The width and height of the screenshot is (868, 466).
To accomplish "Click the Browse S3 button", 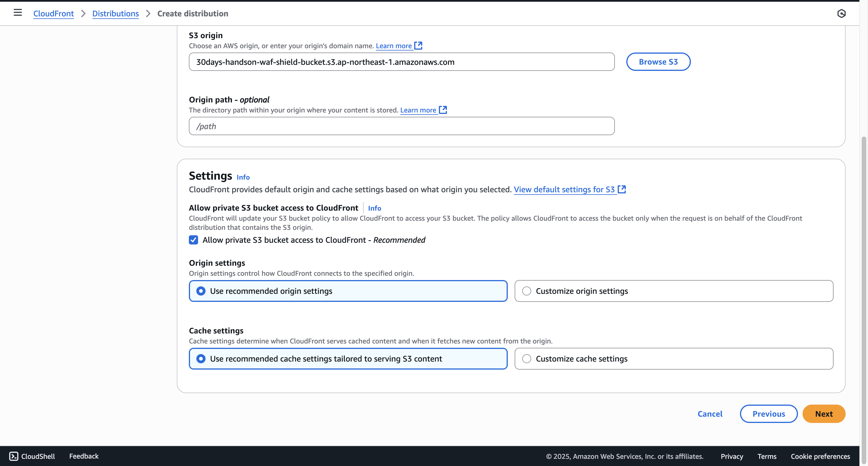I will point(658,62).
